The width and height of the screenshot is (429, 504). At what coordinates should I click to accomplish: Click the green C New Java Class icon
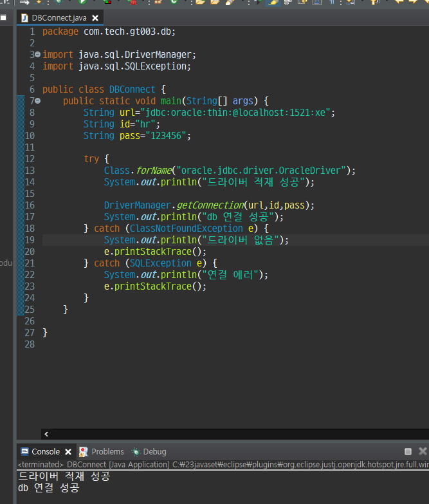pyautogui.click(x=174, y=1)
